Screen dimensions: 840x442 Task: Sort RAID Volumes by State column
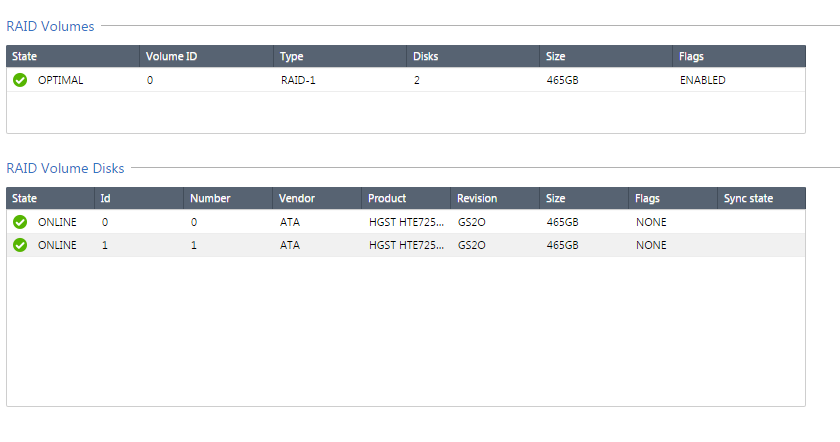[73, 56]
